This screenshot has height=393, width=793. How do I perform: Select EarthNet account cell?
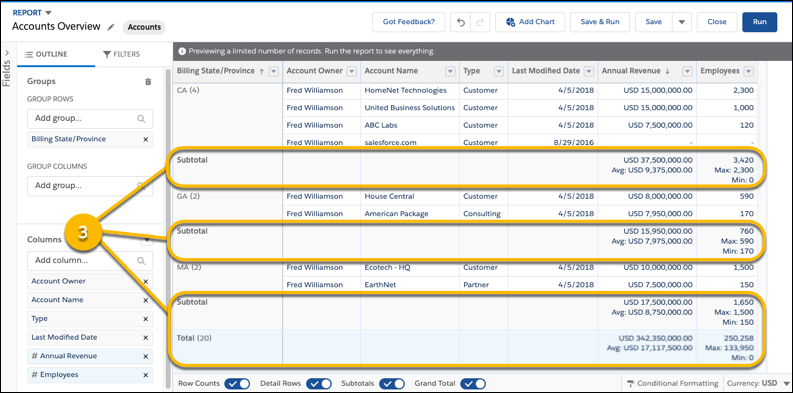tap(380, 285)
